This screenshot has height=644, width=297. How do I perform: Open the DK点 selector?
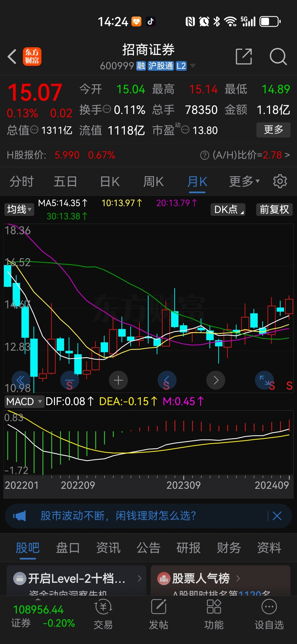(x=228, y=209)
